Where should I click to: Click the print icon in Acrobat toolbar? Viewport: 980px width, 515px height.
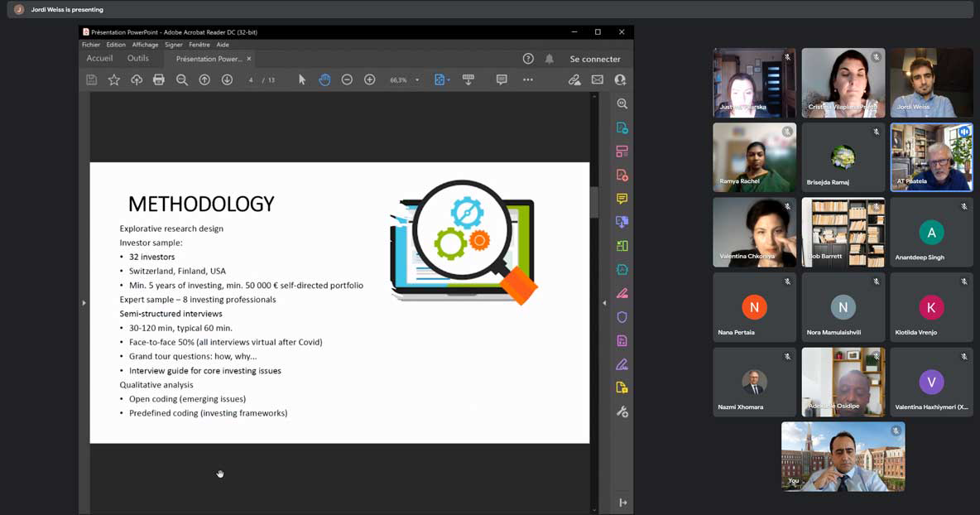point(159,79)
